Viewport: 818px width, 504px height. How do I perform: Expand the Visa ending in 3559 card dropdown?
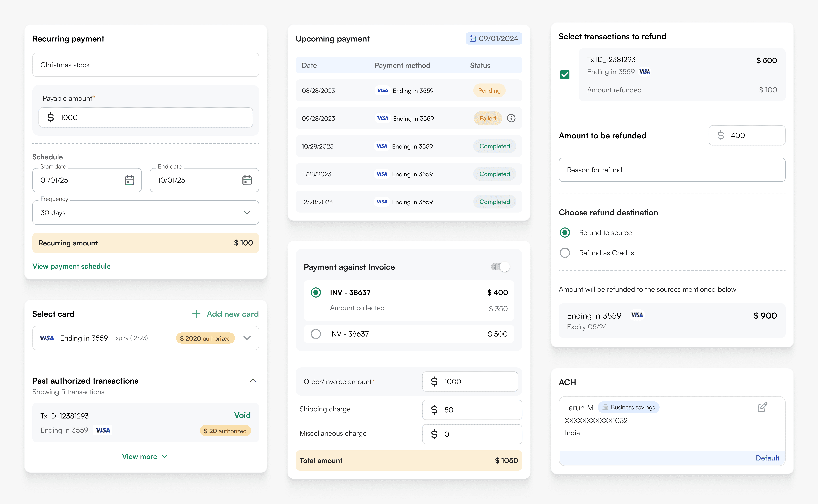pos(247,338)
